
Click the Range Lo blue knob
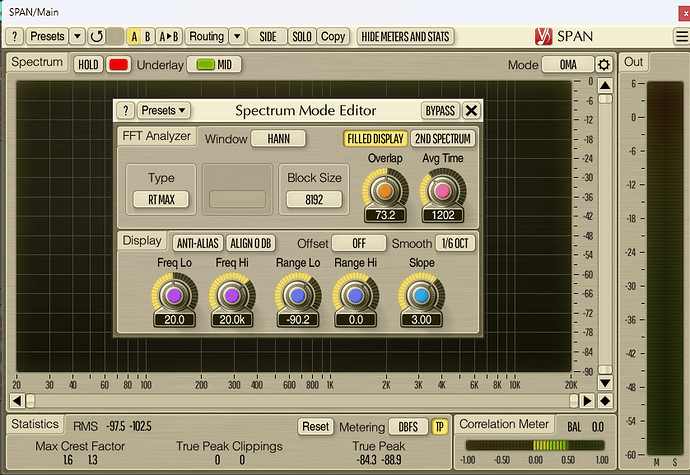[x=298, y=295]
